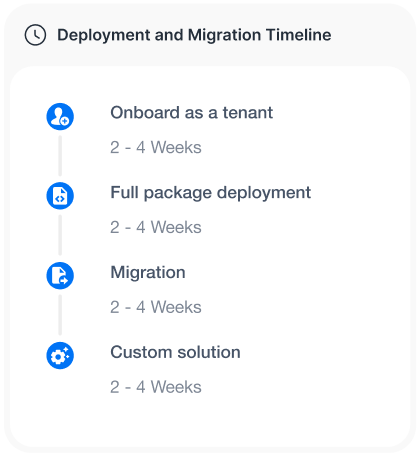Click connector line between Full package and Migration icons
The height and width of the screenshot is (456, 420).
pyautogui.click(x=60, y=235)
